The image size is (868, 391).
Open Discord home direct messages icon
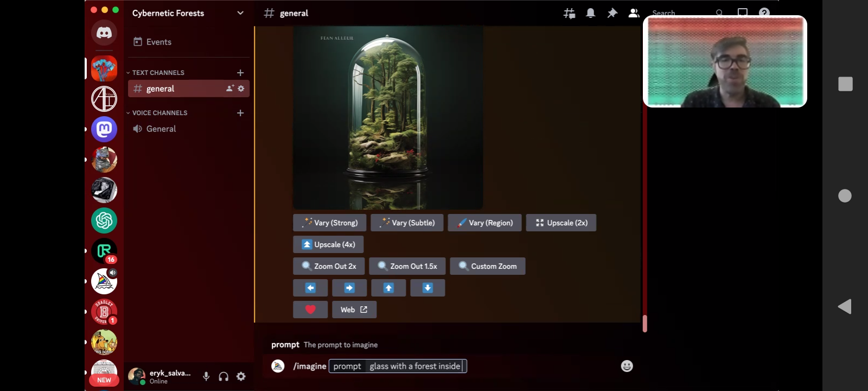pos(104,33)
